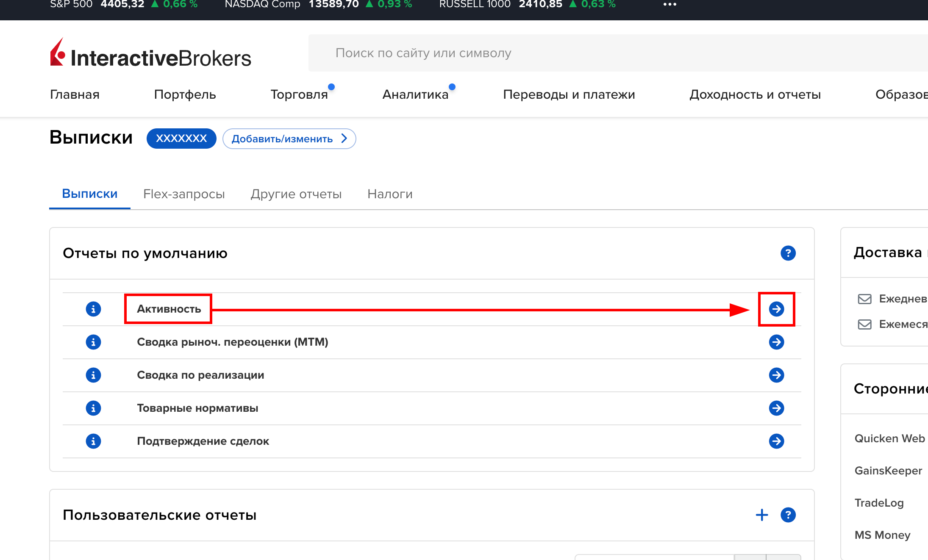This screenshot has height=560, width=928.
Task: Click the XXXXXXX account badge
Action: click(x=181, y=139)
